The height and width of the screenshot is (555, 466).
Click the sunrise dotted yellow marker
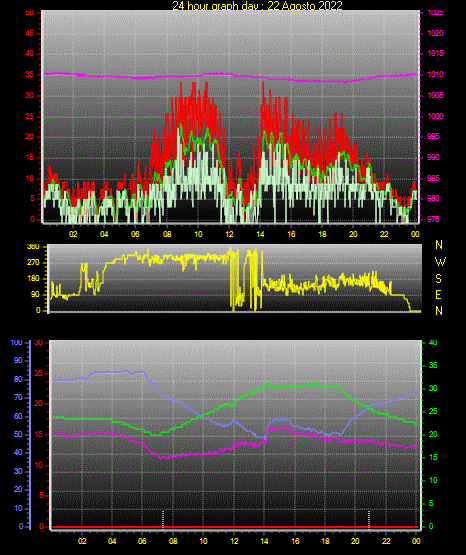(163, 520)
